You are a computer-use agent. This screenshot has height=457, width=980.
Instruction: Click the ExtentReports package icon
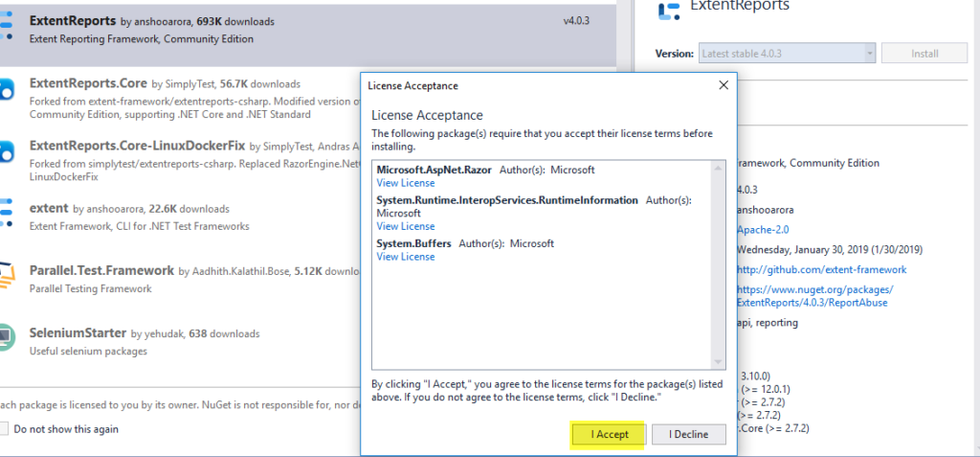(x=7, y=26)
